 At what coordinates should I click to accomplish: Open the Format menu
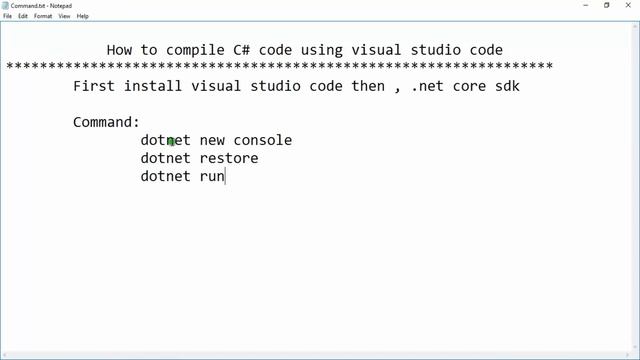pyautogui.click(x=43, y=16)
